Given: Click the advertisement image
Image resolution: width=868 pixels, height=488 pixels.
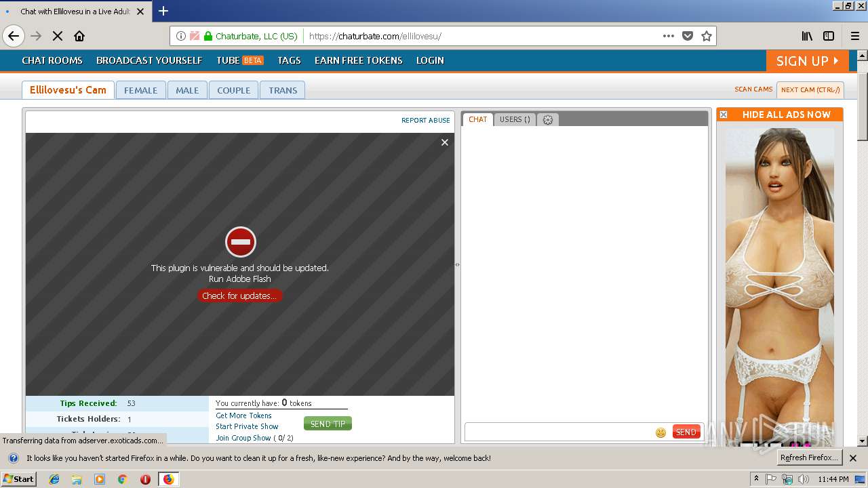Looking at the screenshot, I should point(780,287).
